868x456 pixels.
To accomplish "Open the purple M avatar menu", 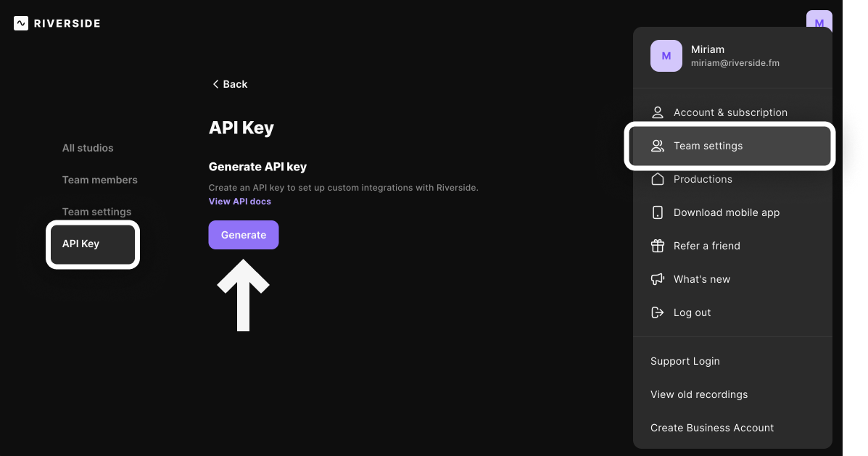I will point(819,20).
